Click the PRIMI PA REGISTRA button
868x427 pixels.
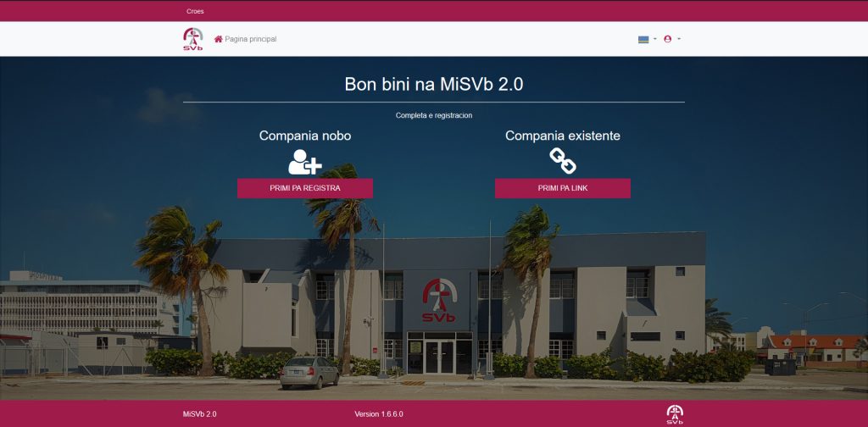(305, 188)
